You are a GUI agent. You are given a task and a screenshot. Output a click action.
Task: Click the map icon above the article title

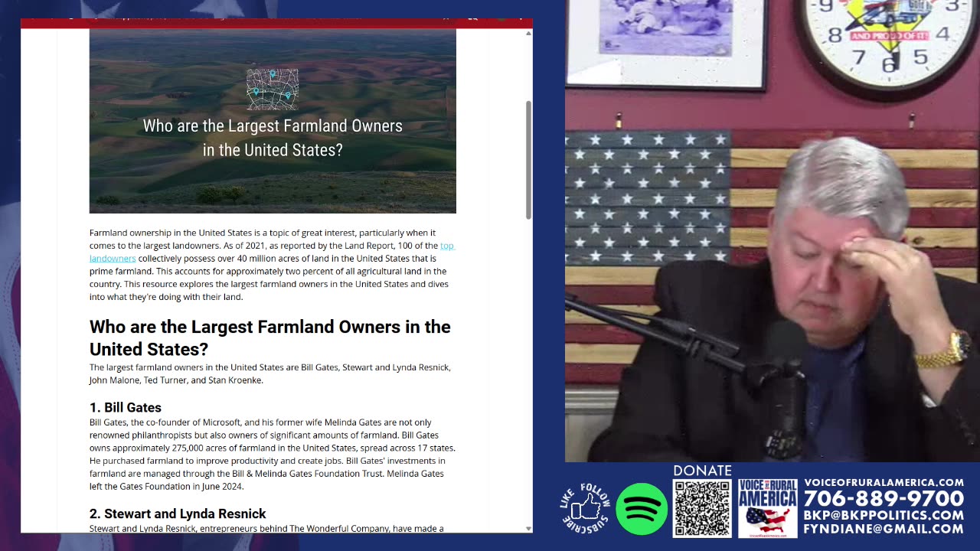click(273, 90)
